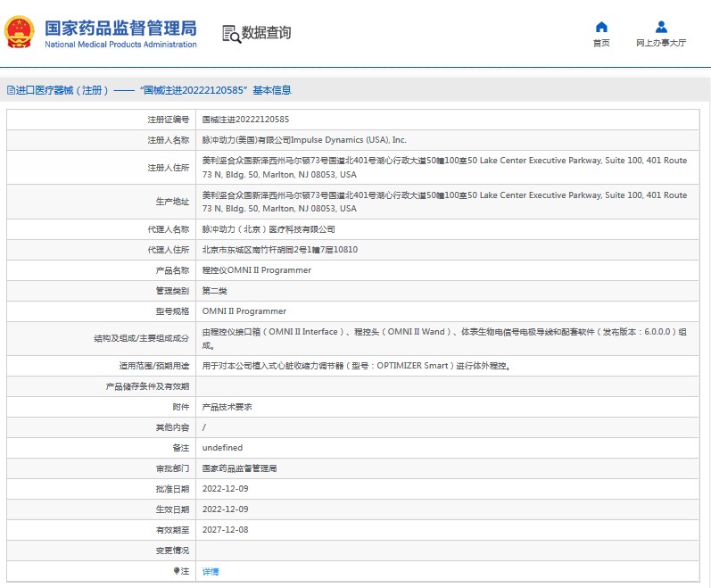Click the national emblem logo
711x588 pixels.
tap(19, 32)
